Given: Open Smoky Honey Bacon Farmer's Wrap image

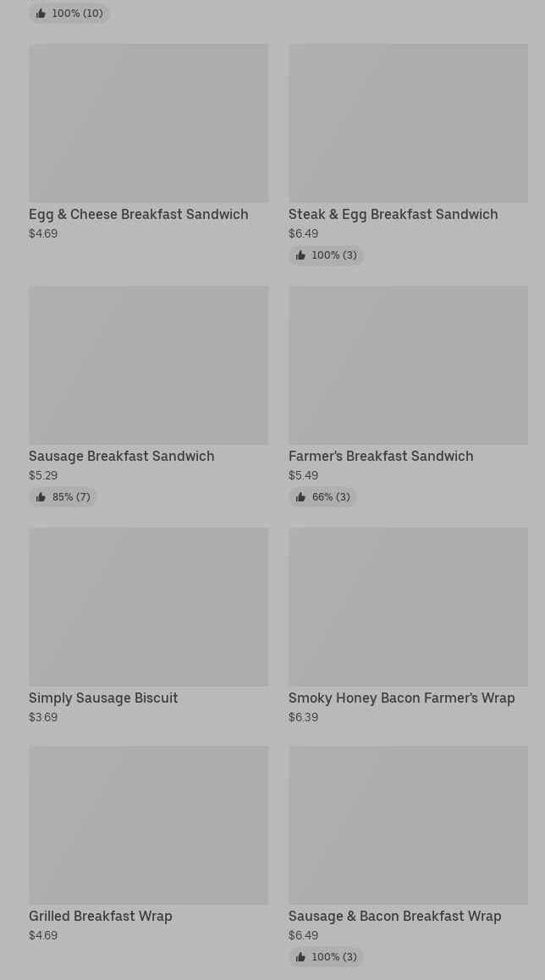Looking at the screenshot, I should click(x=408, y=607).
